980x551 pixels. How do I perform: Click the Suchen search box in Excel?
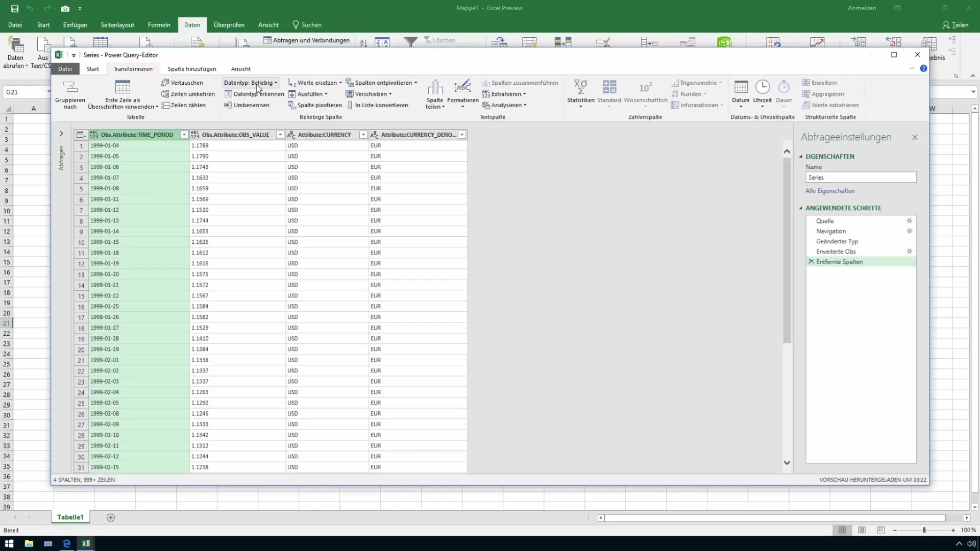click(307, 25)
